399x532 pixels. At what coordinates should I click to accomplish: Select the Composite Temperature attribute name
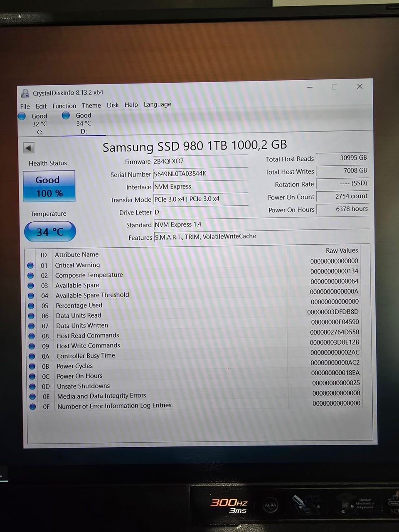(x=89, y=275)
